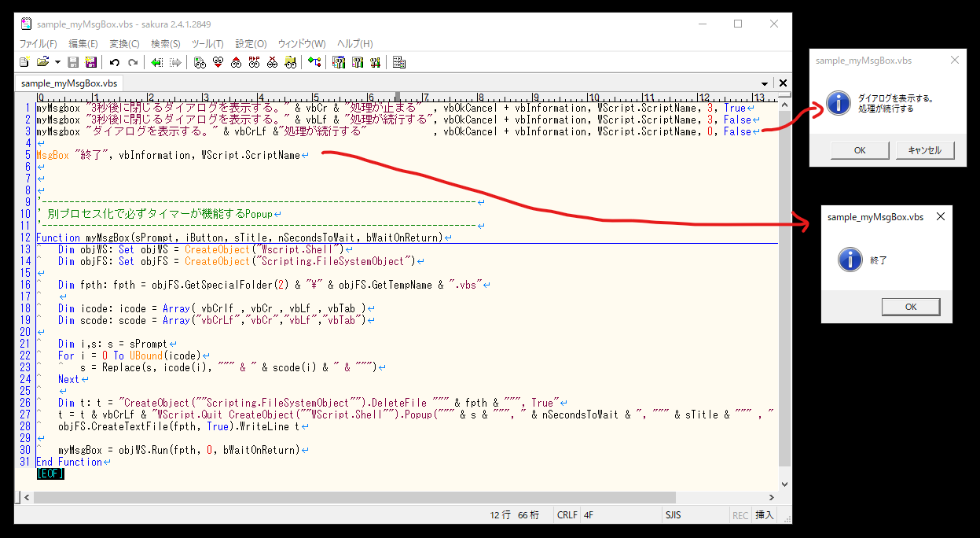The height and width of the screenshot is (538, 980).
Task: Open the Replace toolbar icon
Action: tap(254, 61)
